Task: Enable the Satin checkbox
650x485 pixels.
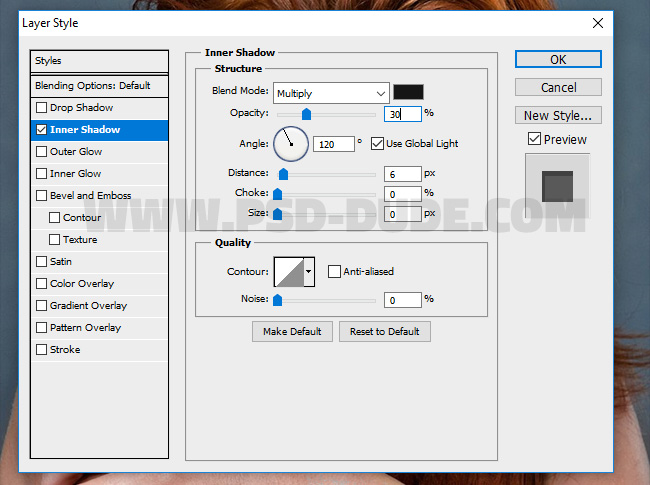Action: coord(41,262)
